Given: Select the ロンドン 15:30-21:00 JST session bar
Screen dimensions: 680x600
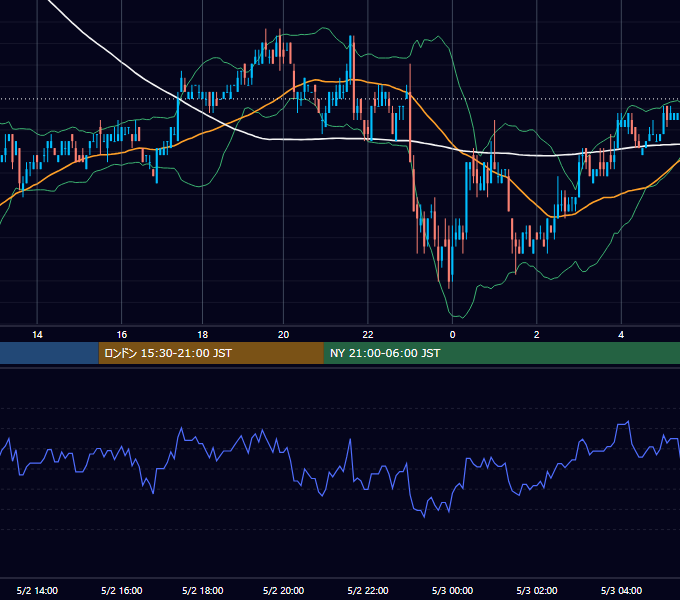Looking at the screenshot, I should point(211,353).
